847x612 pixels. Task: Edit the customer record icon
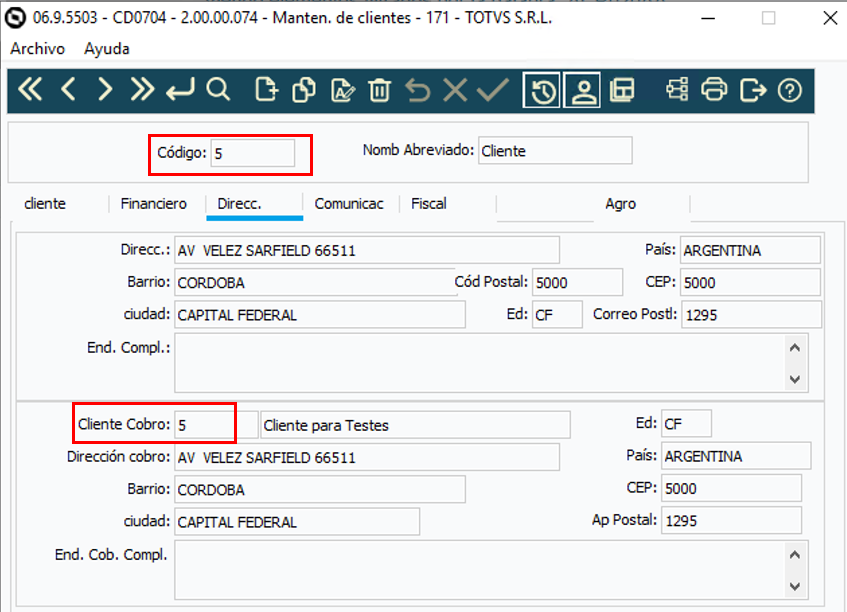[342, 90]
